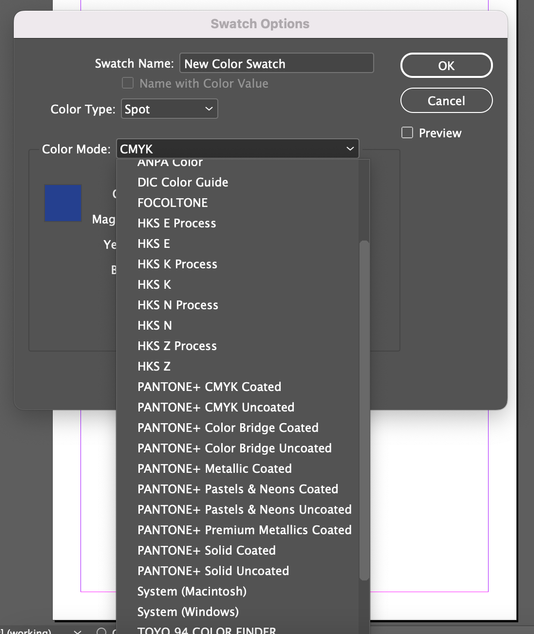Open the Color Mode CMYK dropdown
This screenshot has height=634, width=534.
click(x=237, y=149)
